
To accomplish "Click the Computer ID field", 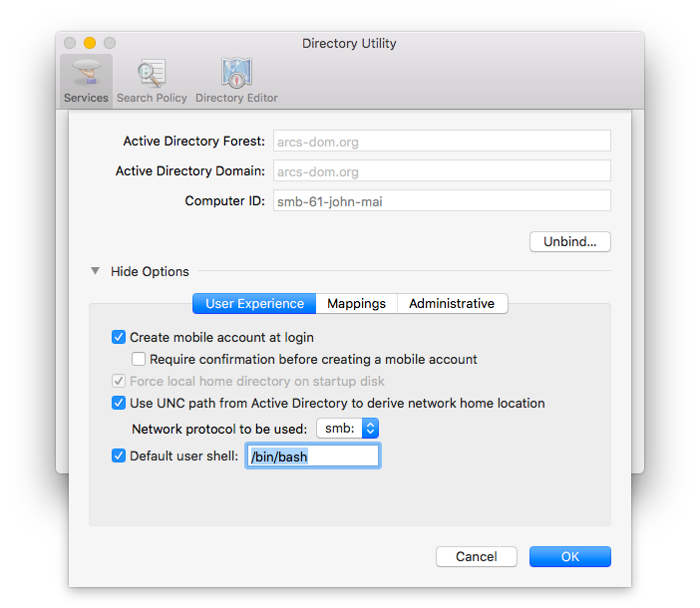I will (442, 200).
